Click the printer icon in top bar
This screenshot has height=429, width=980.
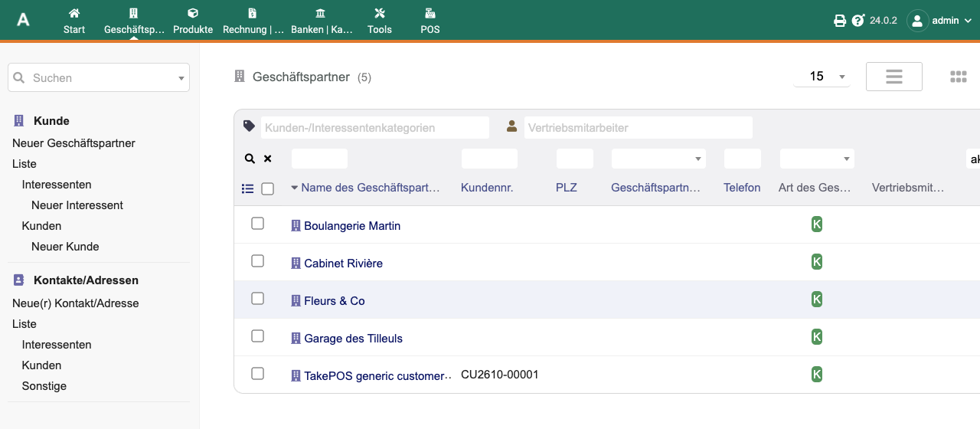pyautogui.click(x=840, y=21)
